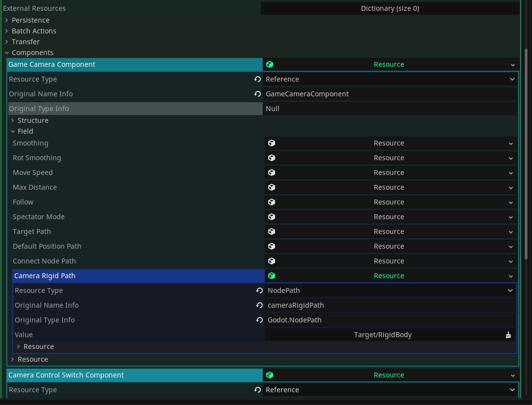532x405 pixels.
Task: Click the Spectator Mode property label
Action: (x=38, y=217)
